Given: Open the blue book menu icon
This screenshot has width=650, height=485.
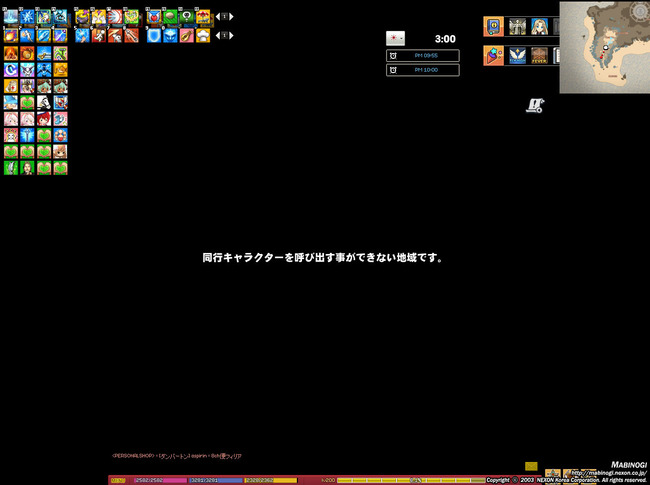Looking at the screenshot, I should click(493, 27).
